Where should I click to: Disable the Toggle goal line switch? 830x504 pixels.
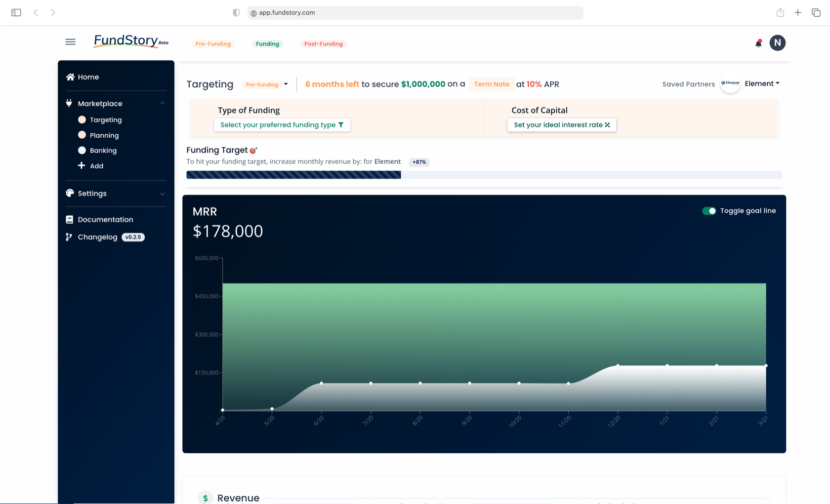[x=709, y=211]
